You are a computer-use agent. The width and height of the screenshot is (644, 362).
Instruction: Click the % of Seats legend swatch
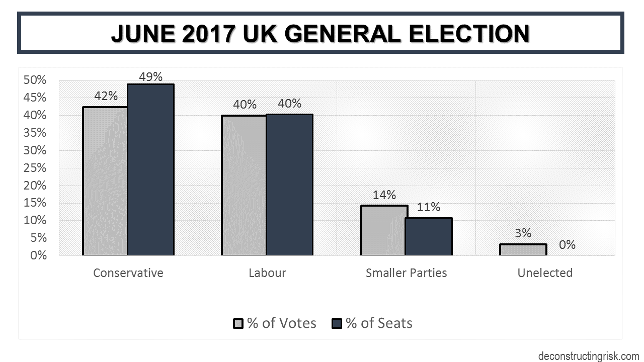click(x=337, y=323)
